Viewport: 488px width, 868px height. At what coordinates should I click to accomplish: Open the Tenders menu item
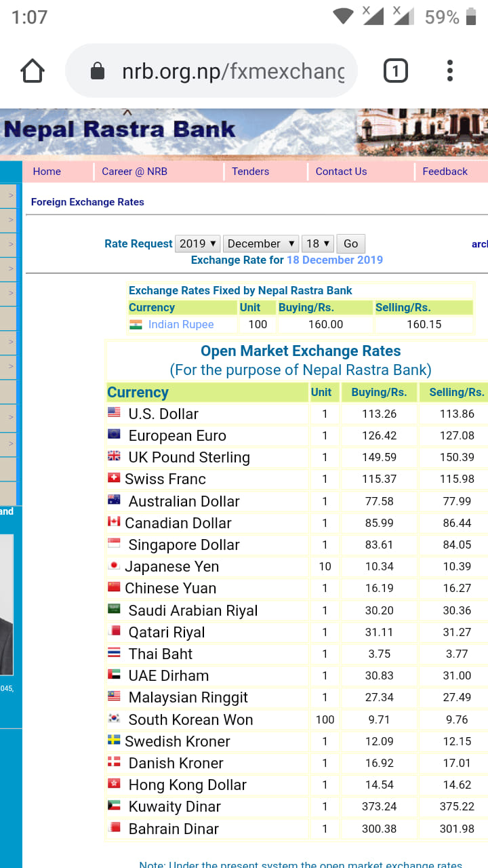pos(250,172)
